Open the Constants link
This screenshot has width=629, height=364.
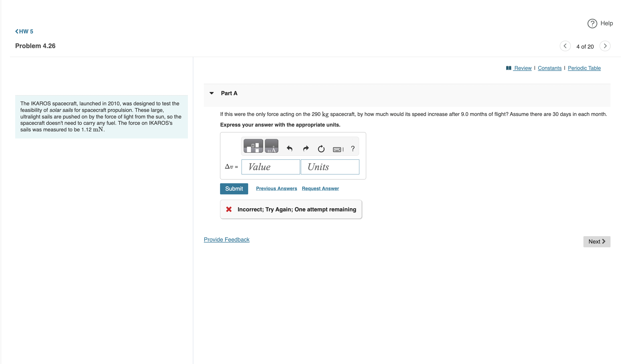coord(549,68)
